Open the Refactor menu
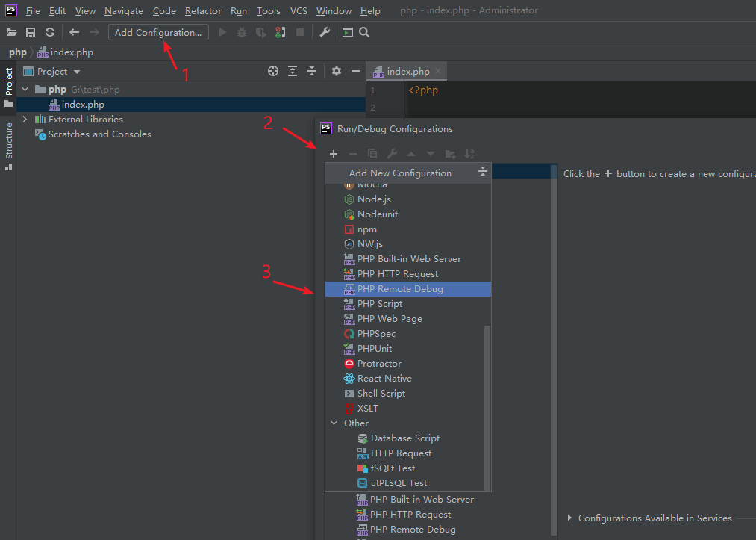 click(203, 10)
